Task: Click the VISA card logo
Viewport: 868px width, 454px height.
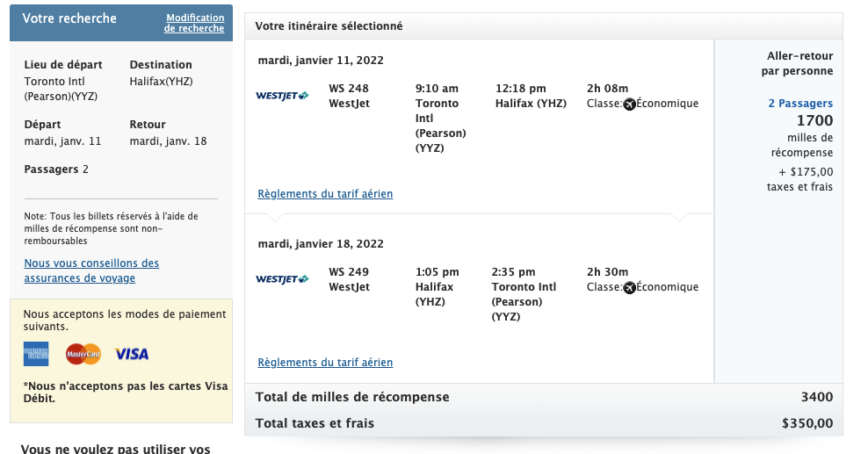Action: tap(132, 354)
